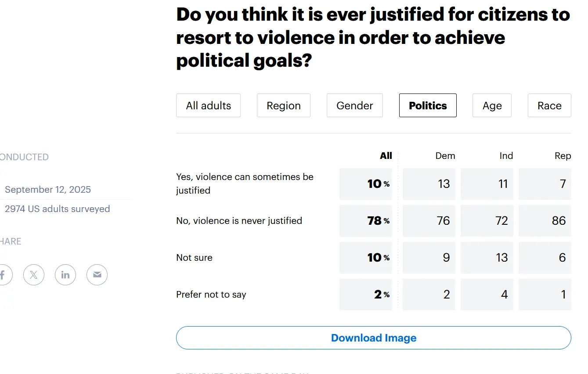Open the Race breakdown tab

point(549,105)
